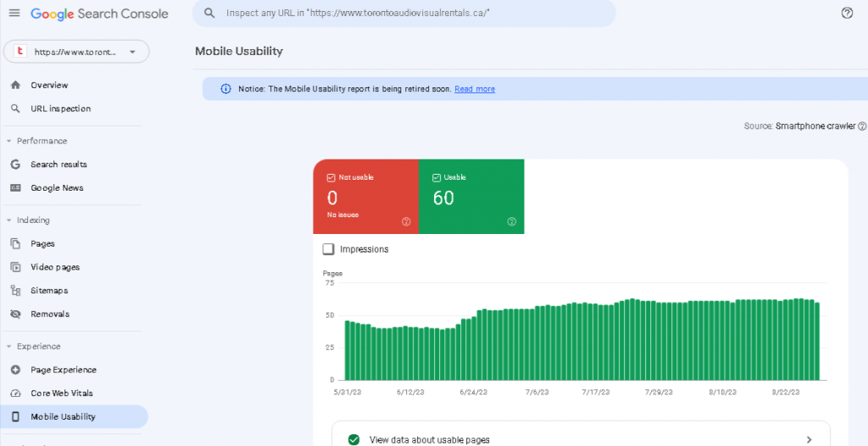Click the 5/31/23 date label on chart
Image resolution: width=868 pixels, height=446 pixels.
click(346, 393)
